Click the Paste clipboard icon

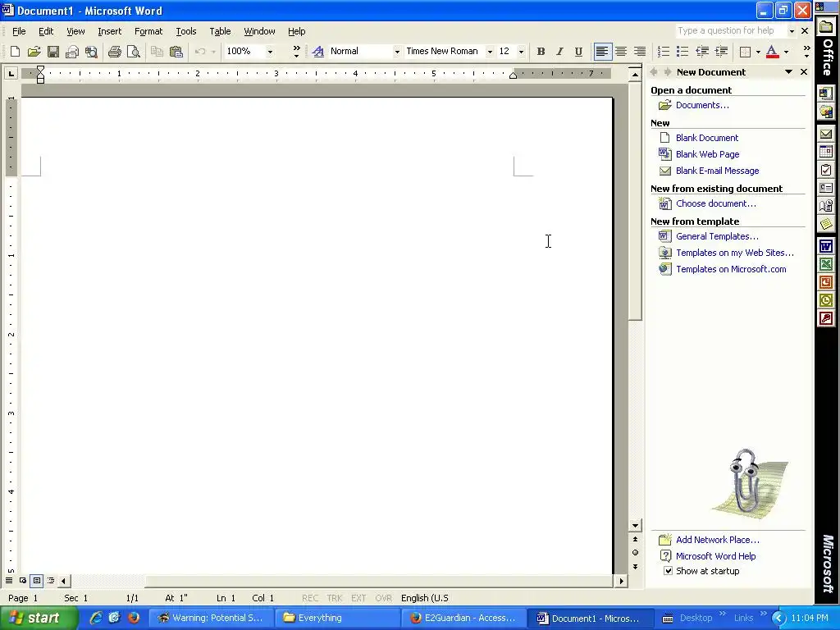(176, 52)
